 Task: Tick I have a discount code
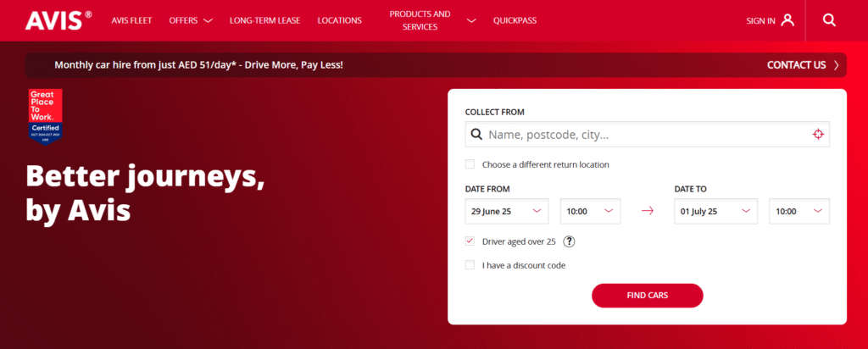(x=470, y=265)
